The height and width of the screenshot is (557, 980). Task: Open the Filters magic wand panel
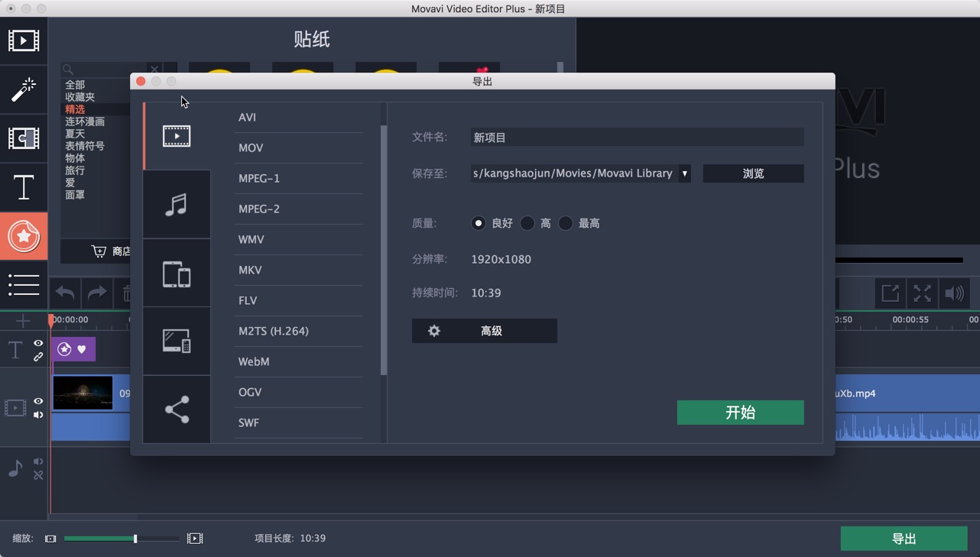pos(24,89)
